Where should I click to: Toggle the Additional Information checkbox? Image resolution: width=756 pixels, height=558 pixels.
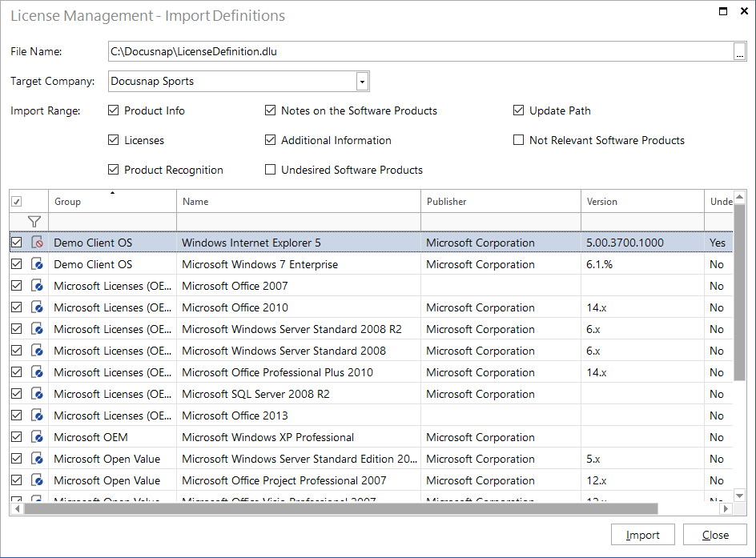tap(270, 140)
